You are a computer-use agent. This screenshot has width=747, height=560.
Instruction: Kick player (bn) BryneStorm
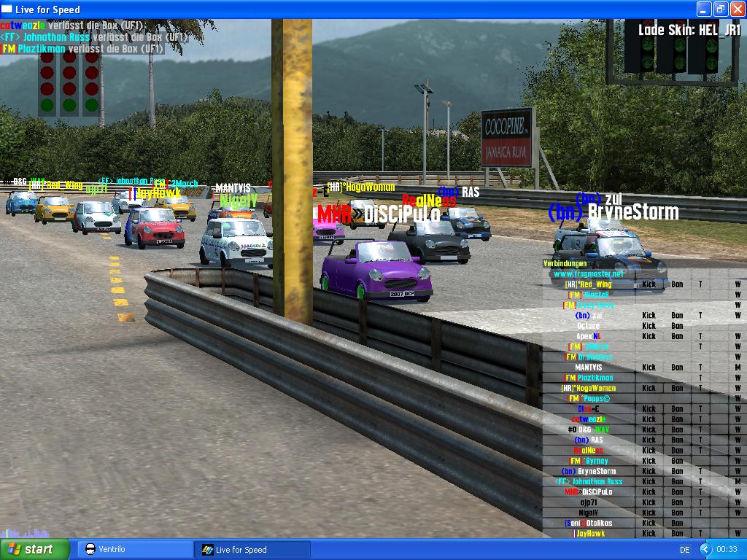[x=649, y=471]
